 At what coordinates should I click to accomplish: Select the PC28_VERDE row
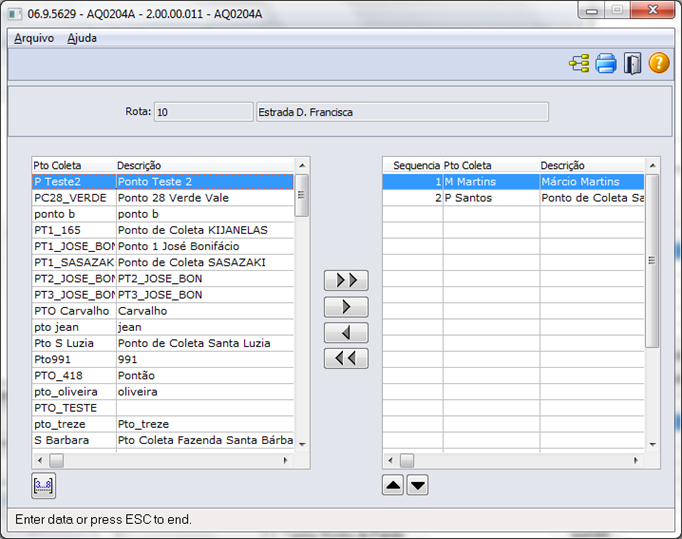[x=163, y=198]
